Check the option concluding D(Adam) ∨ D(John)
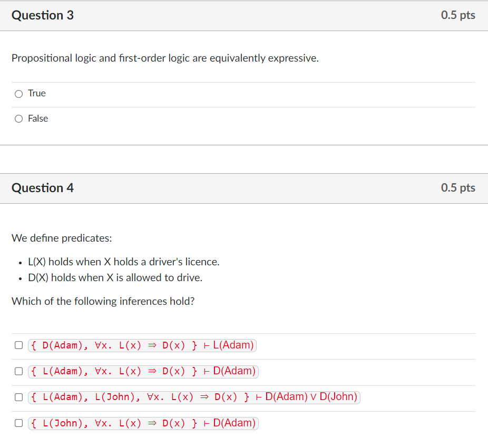488x448 pixels. 18,397
